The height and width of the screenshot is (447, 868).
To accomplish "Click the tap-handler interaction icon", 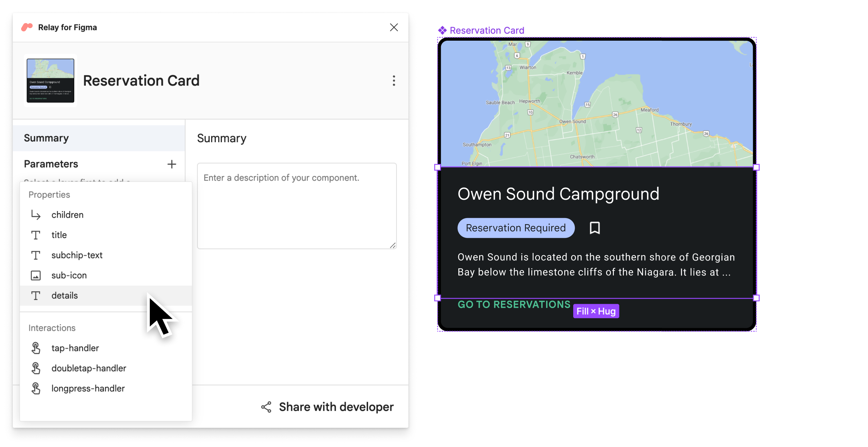I will click(36, 348).
